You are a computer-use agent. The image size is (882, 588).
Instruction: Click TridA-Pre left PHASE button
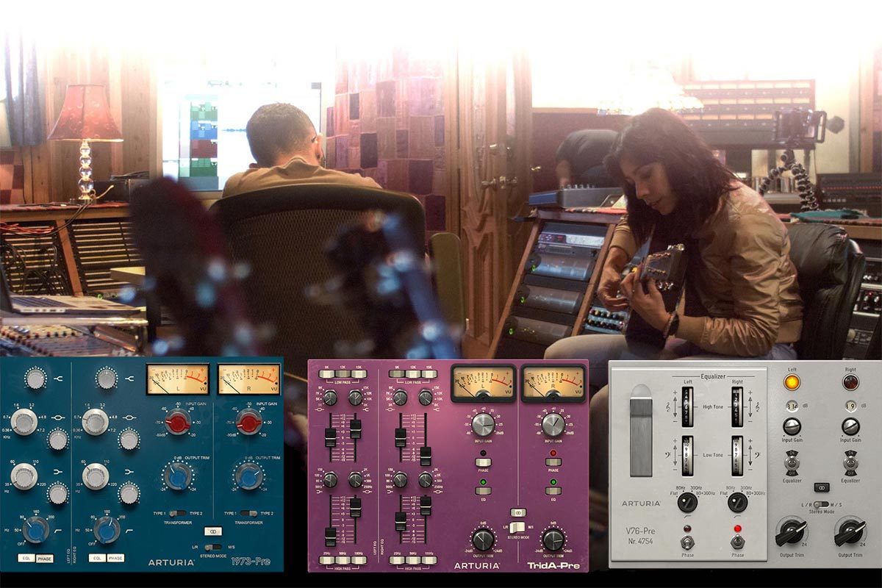click(484, 462)
